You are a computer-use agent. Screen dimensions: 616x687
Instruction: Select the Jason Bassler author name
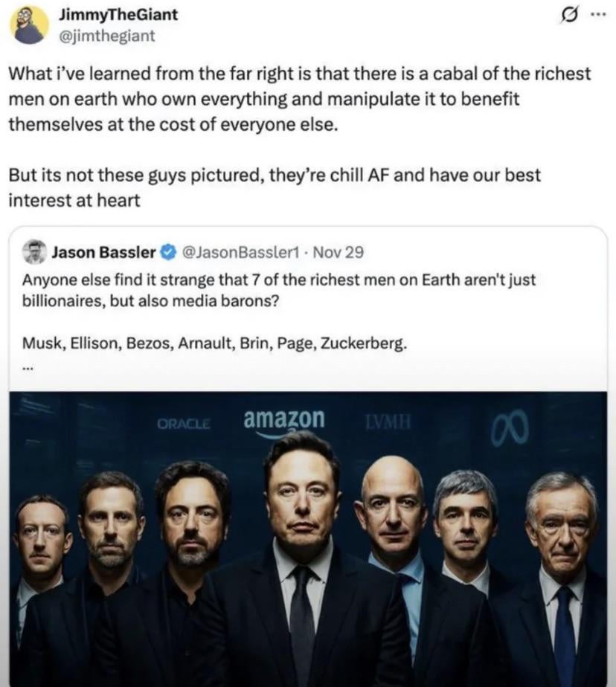pos(103,252)
